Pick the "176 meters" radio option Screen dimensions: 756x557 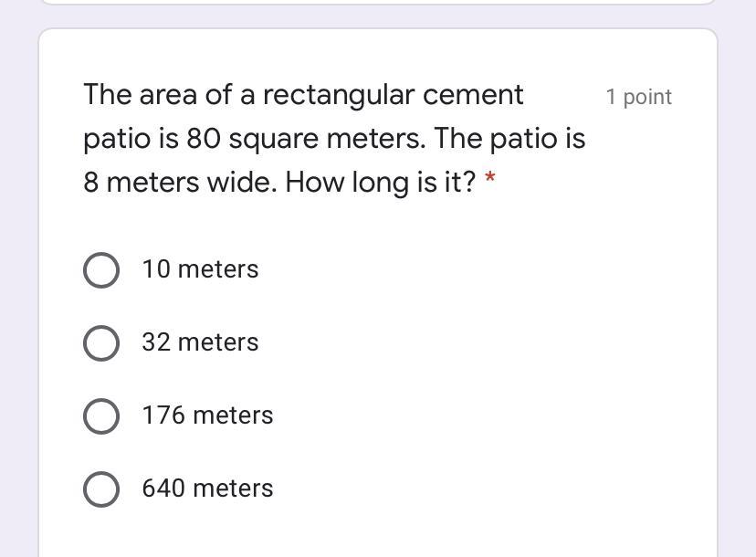(x=100, y=416)
